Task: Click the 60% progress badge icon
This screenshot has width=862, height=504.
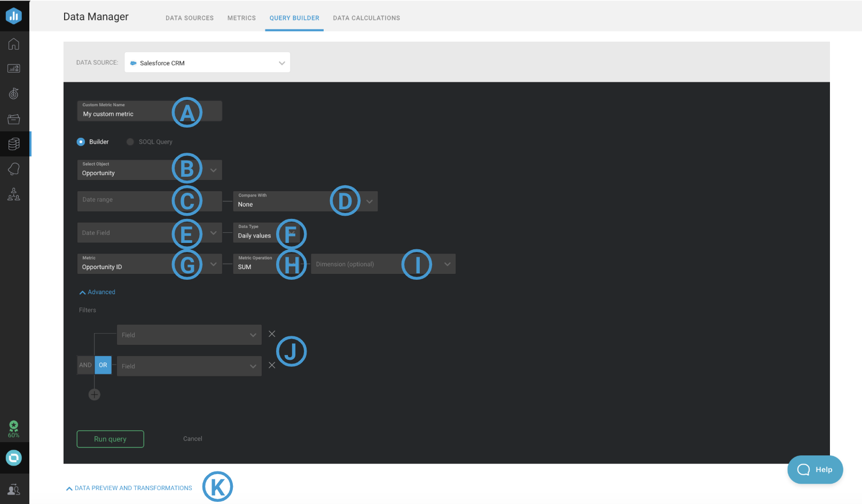Action: (x=14, y=429)
